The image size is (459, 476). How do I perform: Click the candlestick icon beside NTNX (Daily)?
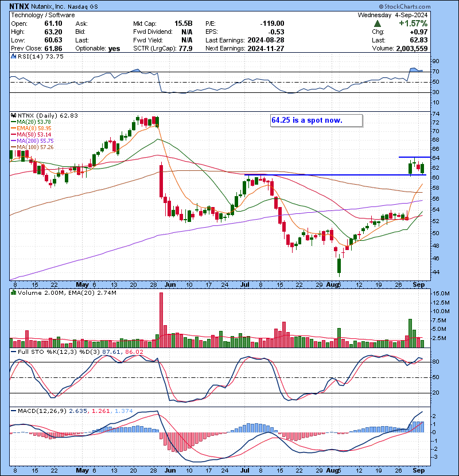click(13, 115)
